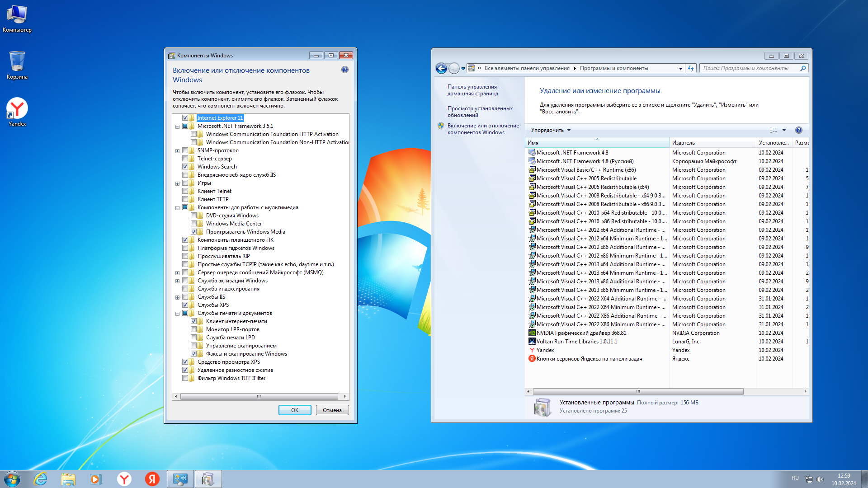Click the horizontal scrollbar in programs list
Image resolution: width=868 pixels, height=488 pixels.
click(637, 391)
